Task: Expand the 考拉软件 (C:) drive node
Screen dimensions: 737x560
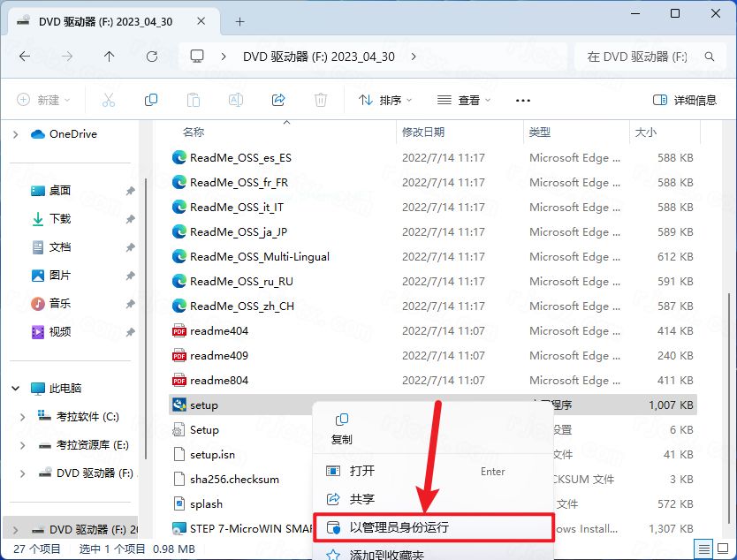Action: [24, 416]
